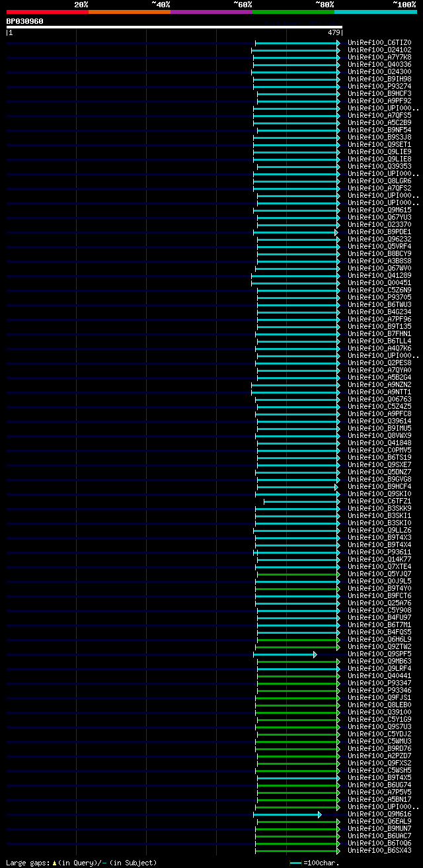This screenshot has width=423, height=868.
Task: Select the UniRef100_Q2PES8 entry
Action: 379,363
